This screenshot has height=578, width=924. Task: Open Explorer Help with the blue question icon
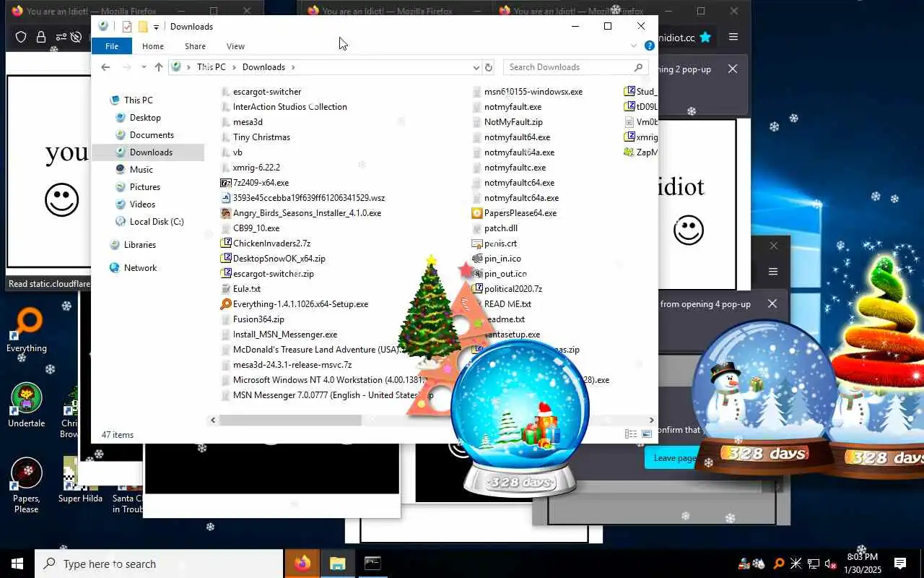649,46
